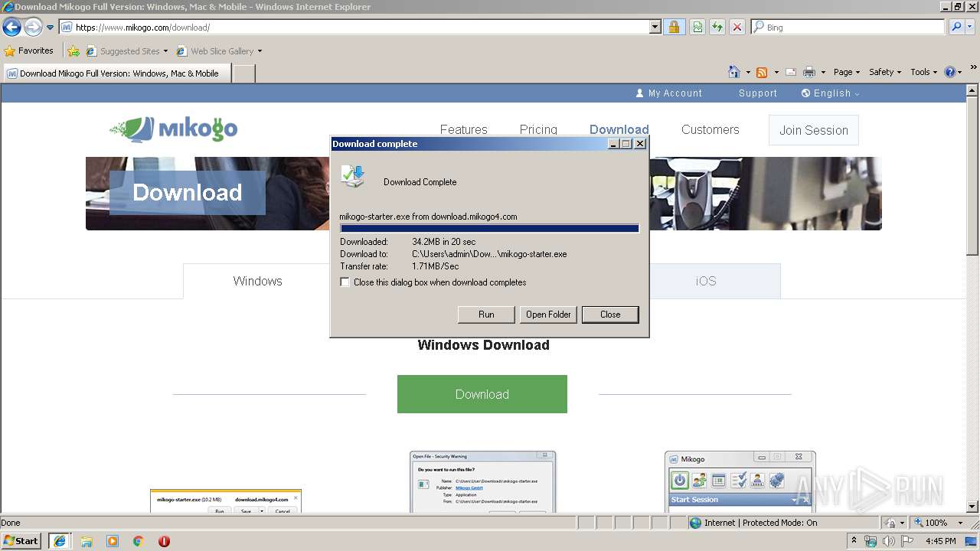Viewport: 980px width, 551px height.
Task: Click the browser Forward arrow button
Action: tap(33, 27)
